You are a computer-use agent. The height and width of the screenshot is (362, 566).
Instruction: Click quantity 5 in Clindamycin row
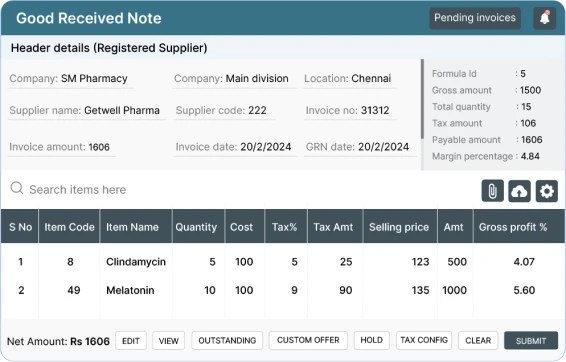(x=212, y=262)
